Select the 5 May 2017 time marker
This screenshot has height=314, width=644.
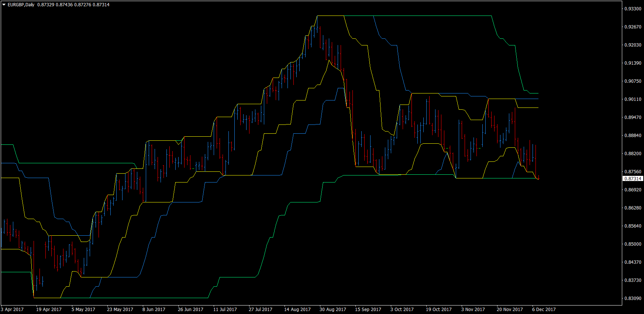(83, 310)
